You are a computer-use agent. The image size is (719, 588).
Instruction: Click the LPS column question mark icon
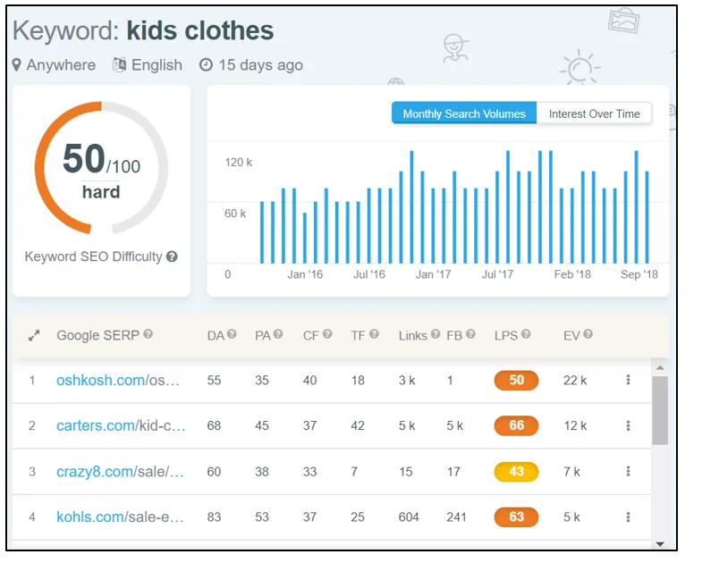527,334
